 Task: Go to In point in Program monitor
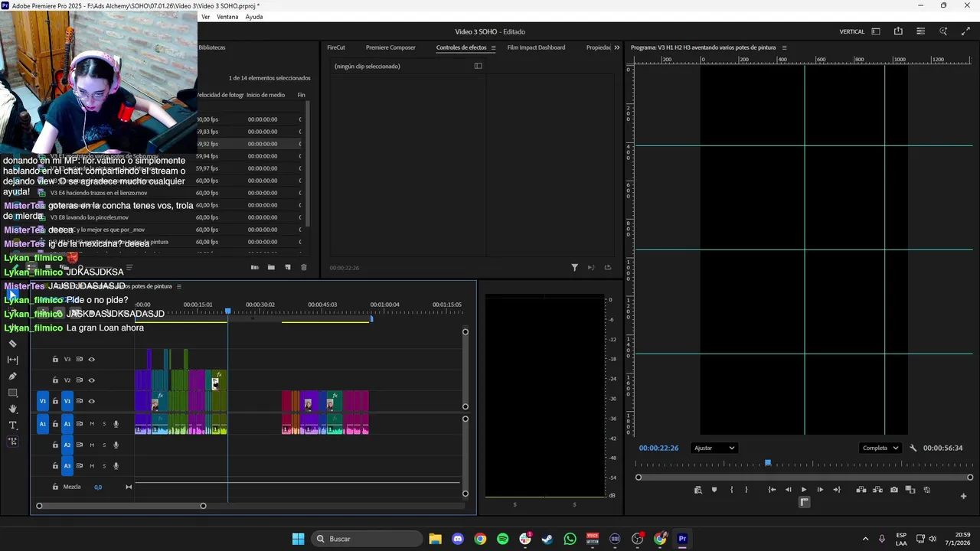pyautogui.click(x=772, y=490)
